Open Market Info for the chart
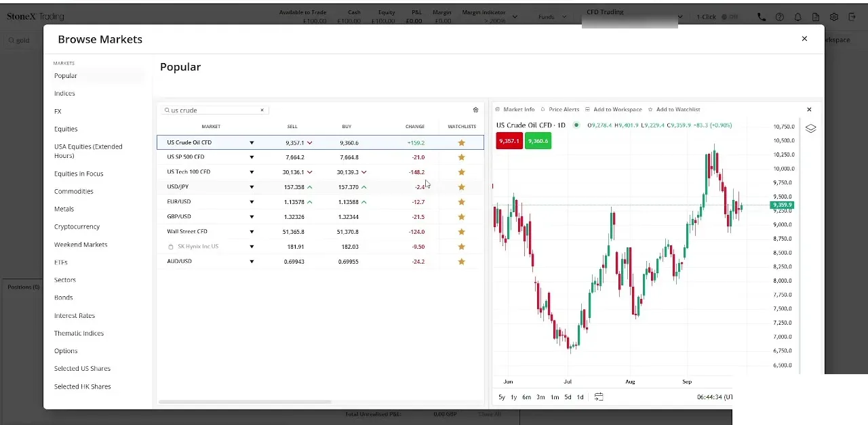868x425 pixels. [x=515, y=109]
